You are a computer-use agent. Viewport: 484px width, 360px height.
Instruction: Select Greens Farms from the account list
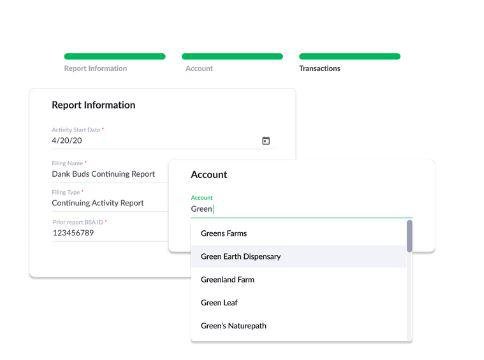pyautogui.click(x=299, y=233)
